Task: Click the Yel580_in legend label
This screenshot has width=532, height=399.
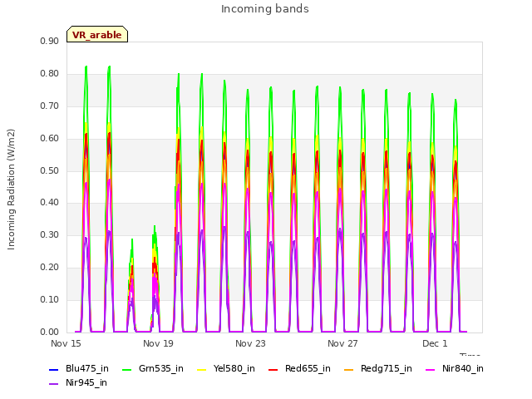Action: click(234, 368)
